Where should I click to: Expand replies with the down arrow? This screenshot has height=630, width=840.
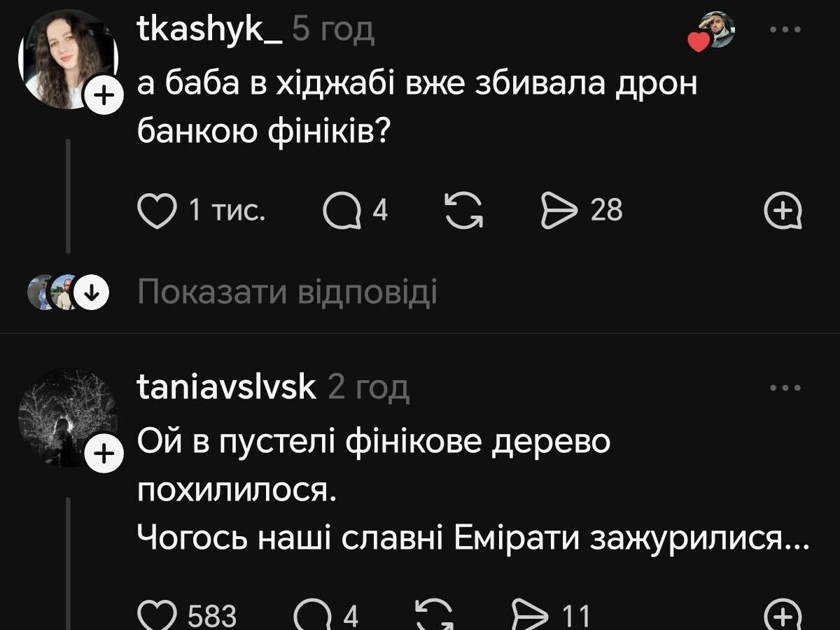(91, 293)
